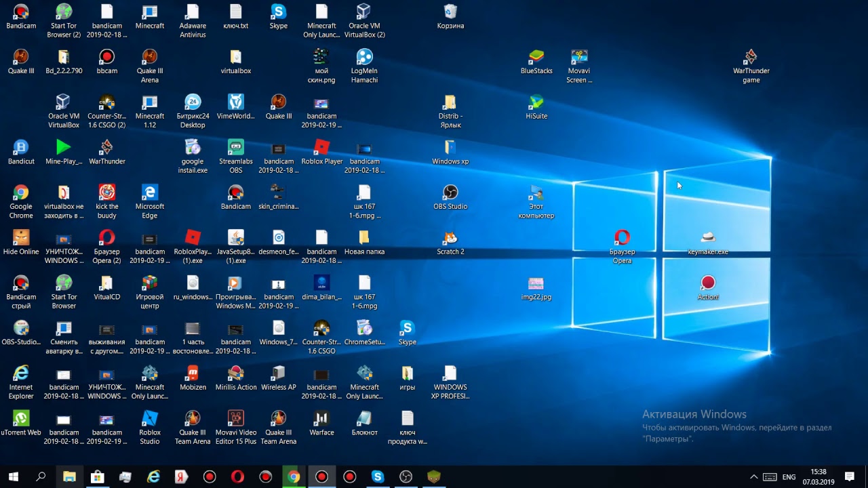Select the Bandicut icon
Screen dimensions: 868x488
tap(21, 152)
